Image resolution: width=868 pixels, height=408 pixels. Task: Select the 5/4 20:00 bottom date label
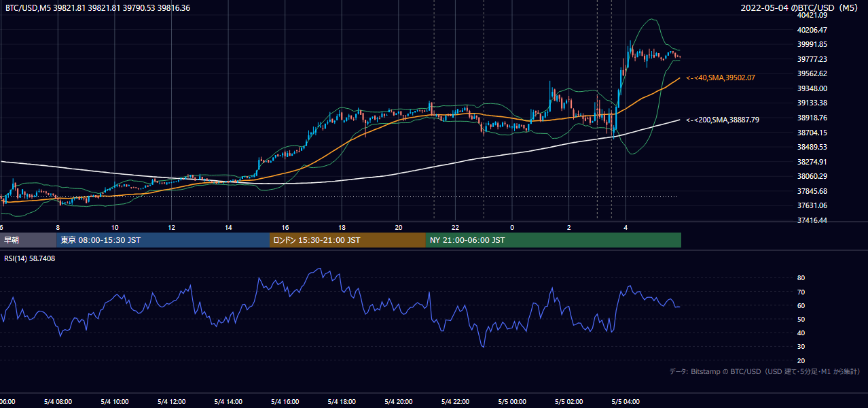click(x=399, y=402)
